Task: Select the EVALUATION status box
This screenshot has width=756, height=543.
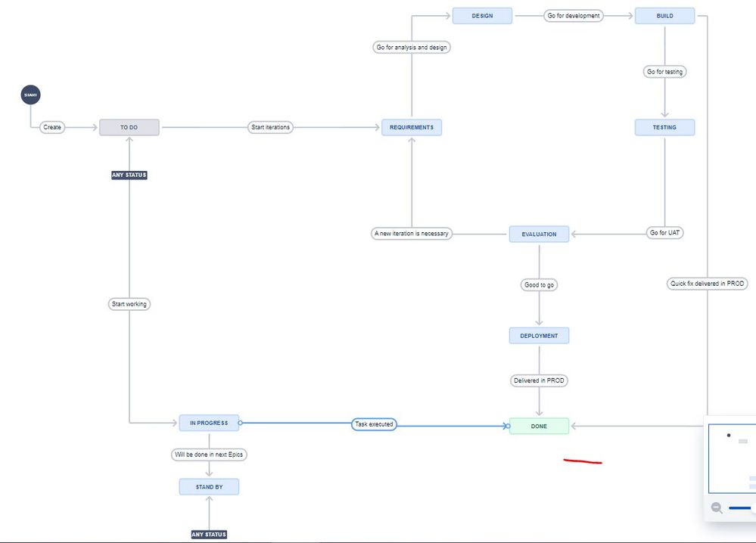Action: point(539,234)
